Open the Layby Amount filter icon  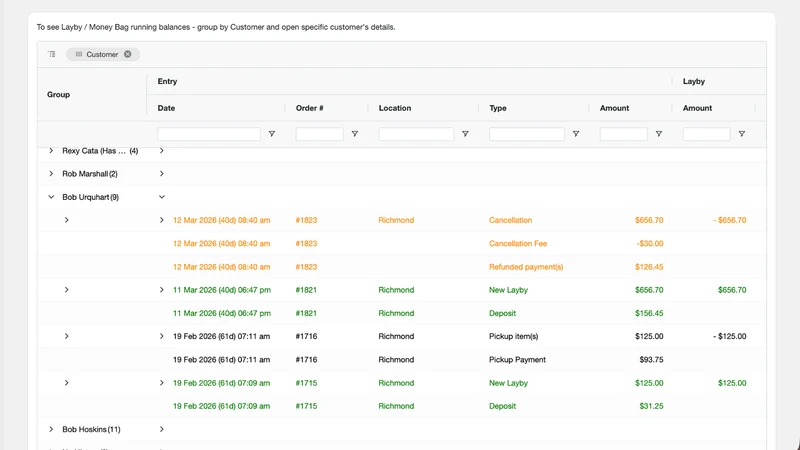742,134
